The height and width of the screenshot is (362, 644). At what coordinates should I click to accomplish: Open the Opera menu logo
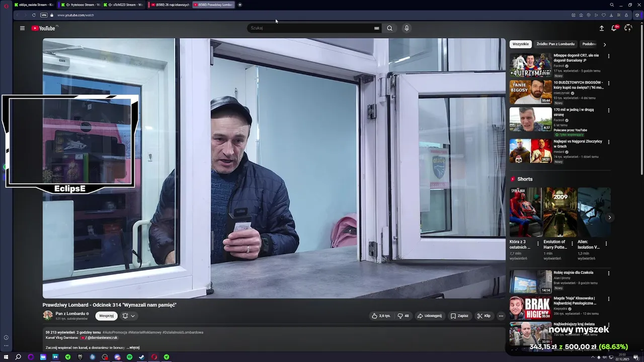coord(6,5)
